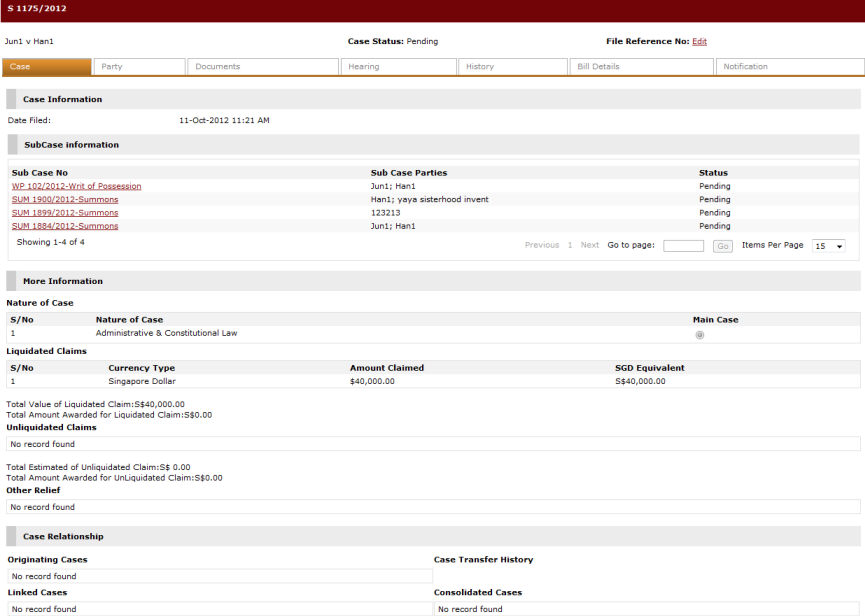Edit the File Reference No
Screen dimensions: 865x616
click(x=699, y=42)
